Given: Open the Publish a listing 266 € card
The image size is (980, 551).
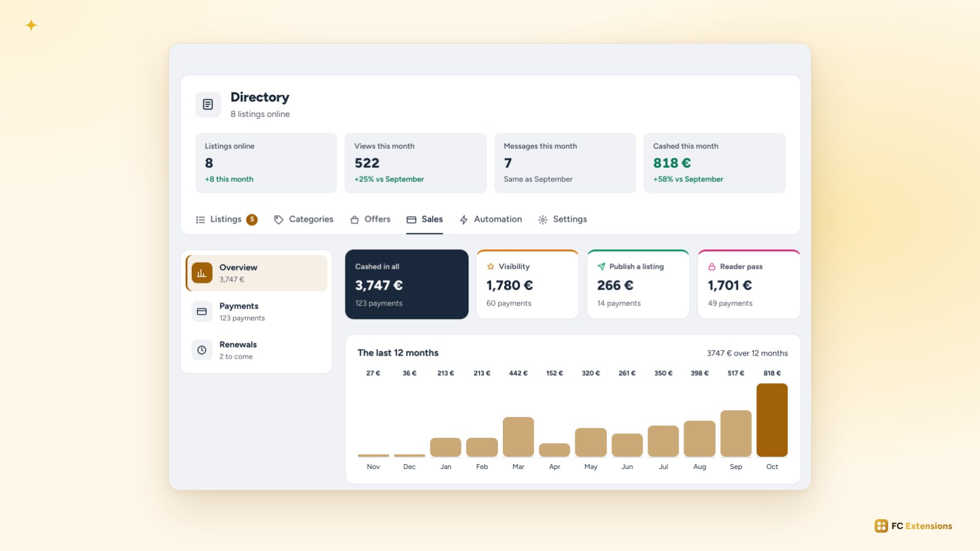Looking at the screenshot, I should [638, 284].
